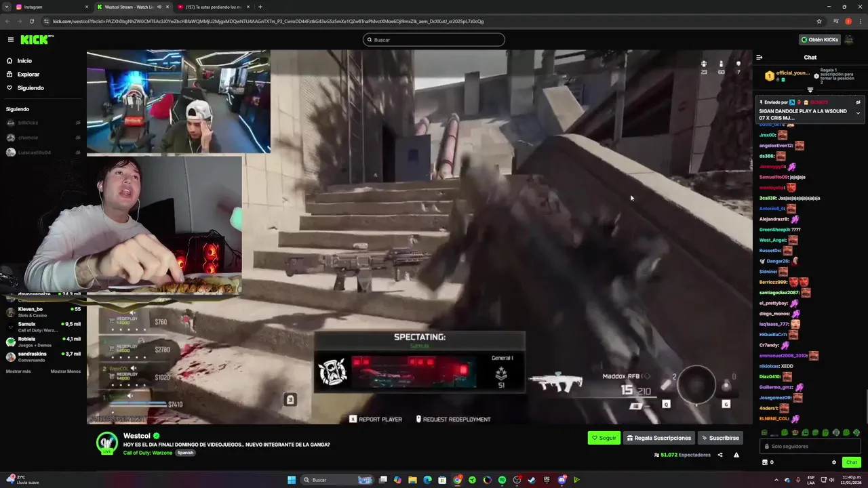The image size is (868, 488).
Task: Report stream via warning triangle icon
Action: [736, 455]
